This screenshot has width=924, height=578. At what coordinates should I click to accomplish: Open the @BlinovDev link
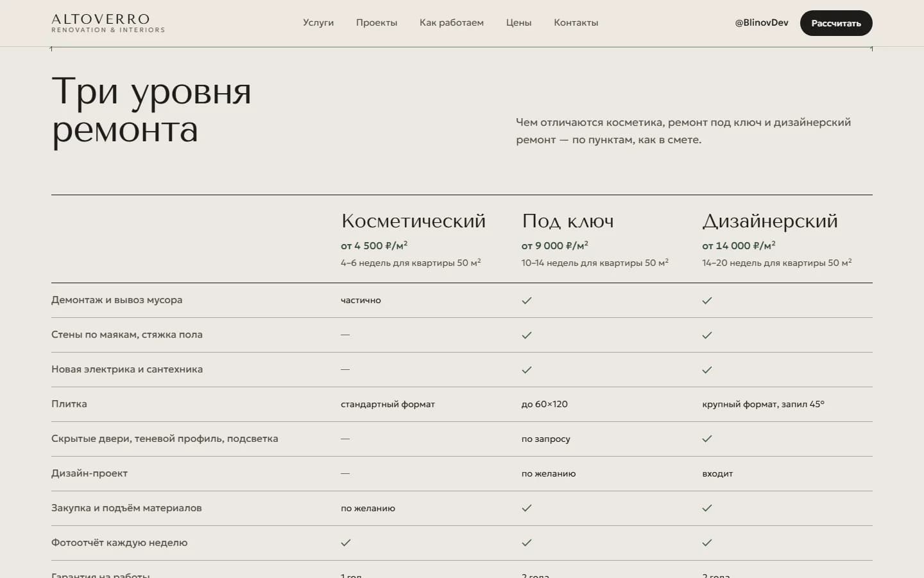[x=762, y=22]
